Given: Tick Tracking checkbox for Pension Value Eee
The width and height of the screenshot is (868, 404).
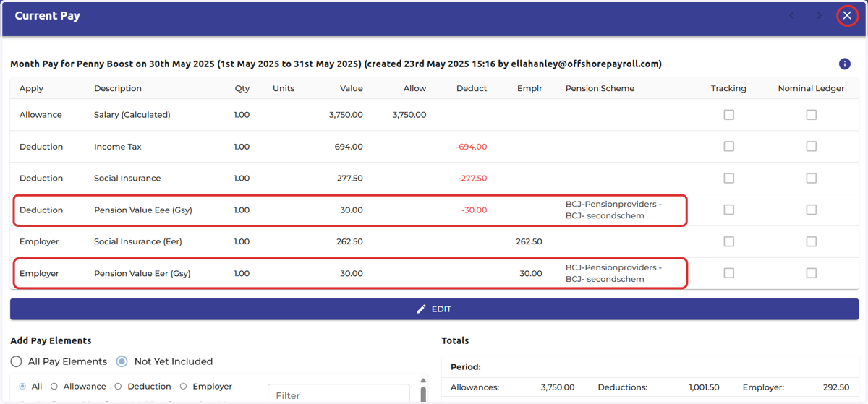Looking at the screenshot, I should [x=728, y=210].
